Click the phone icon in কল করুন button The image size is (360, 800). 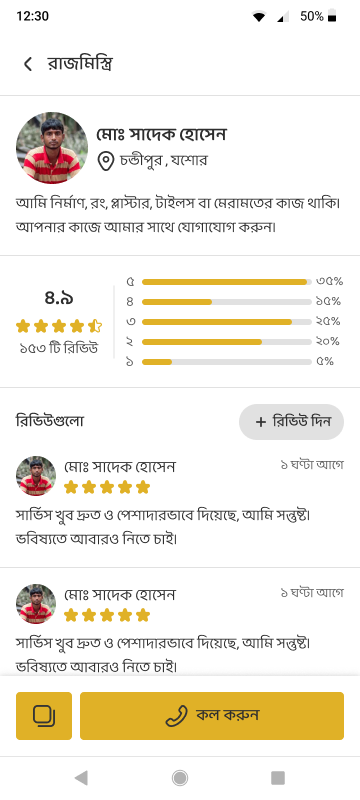177,715
